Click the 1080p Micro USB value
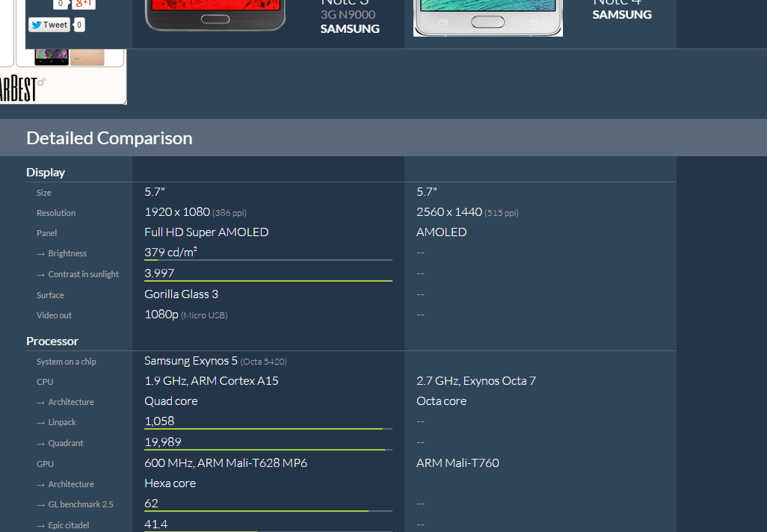Image resolution: width=767 pixels, height=532 pixels. point(186,315)
